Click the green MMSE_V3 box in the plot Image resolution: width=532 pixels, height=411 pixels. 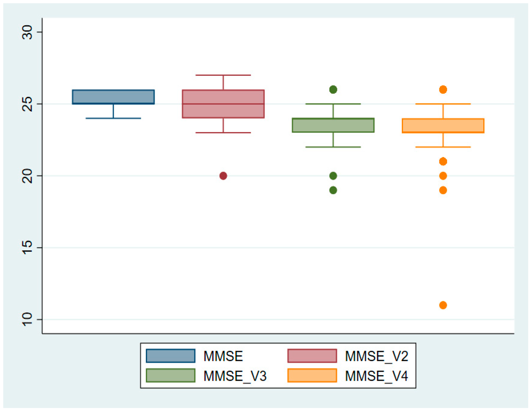coord(333,125)
